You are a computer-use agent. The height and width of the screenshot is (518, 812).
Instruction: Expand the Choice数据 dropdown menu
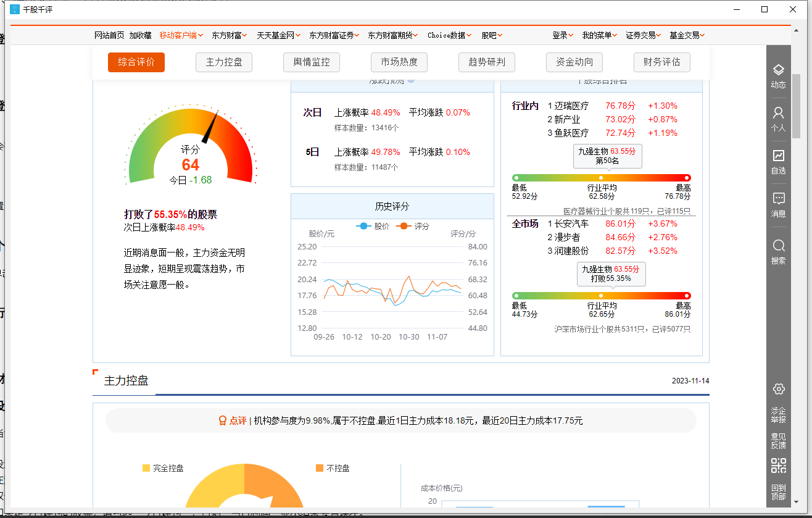click(449, 35)
